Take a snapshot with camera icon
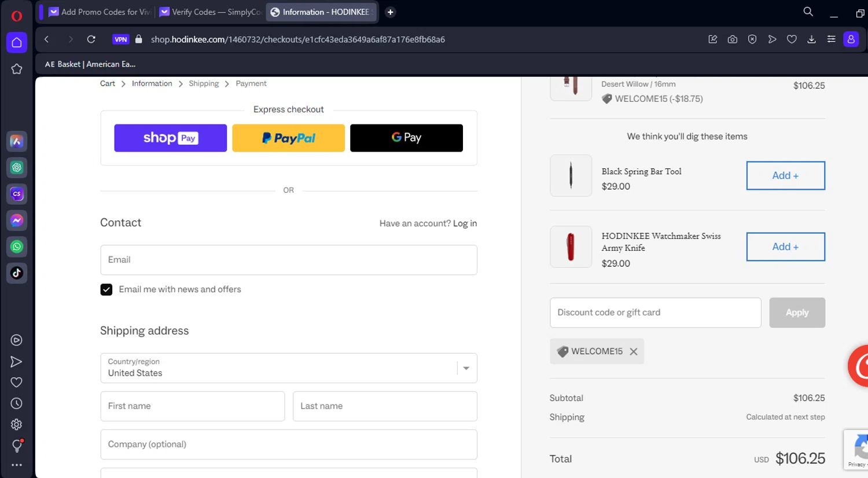 (733, 39)
